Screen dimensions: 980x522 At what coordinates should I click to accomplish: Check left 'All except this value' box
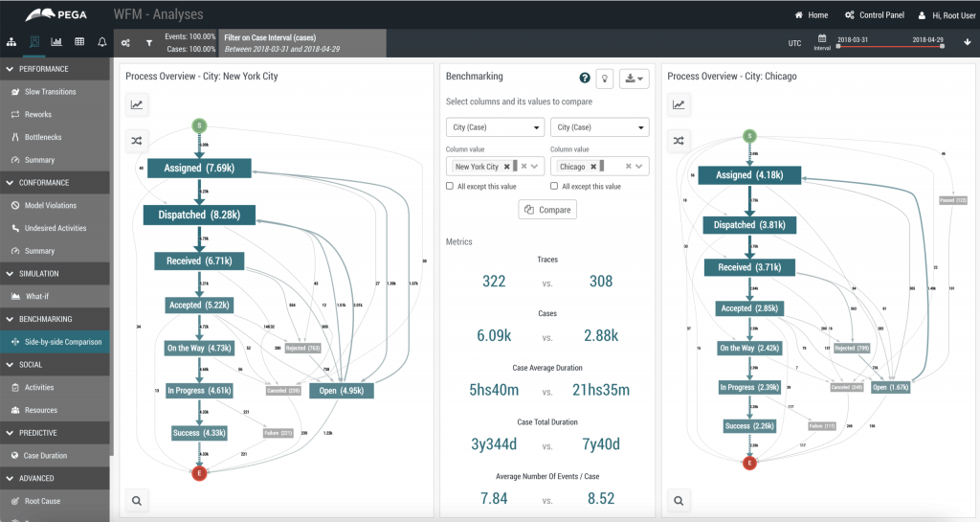450,186
